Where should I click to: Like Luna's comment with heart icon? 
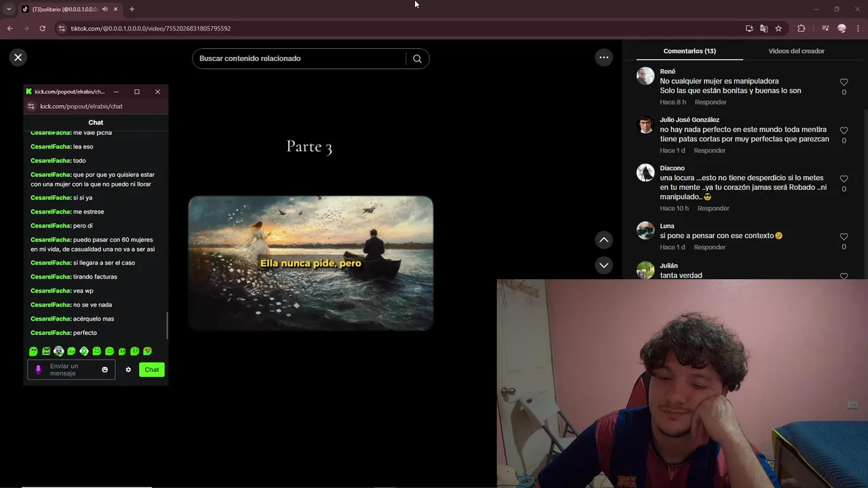tap(844, 237)
